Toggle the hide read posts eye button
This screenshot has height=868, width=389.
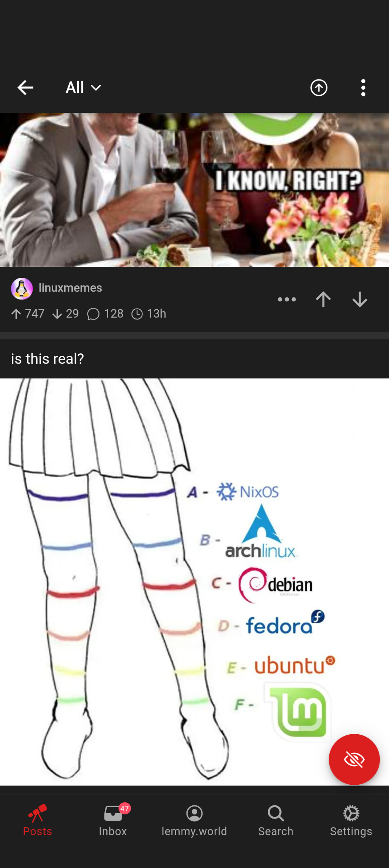point(354,759)
